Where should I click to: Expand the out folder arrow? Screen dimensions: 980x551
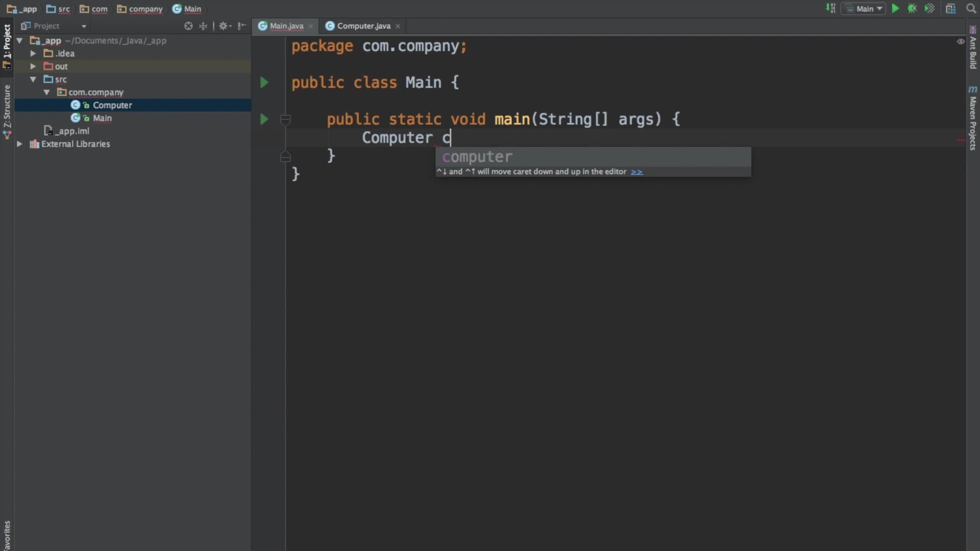click(x=33, y=66)
